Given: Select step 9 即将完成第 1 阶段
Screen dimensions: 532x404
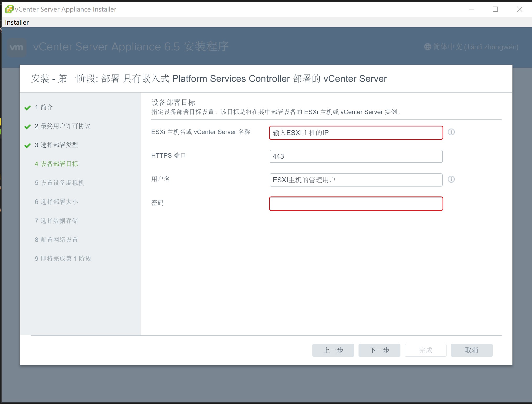Looking at the screenshot, I should [x=63, y=258].
